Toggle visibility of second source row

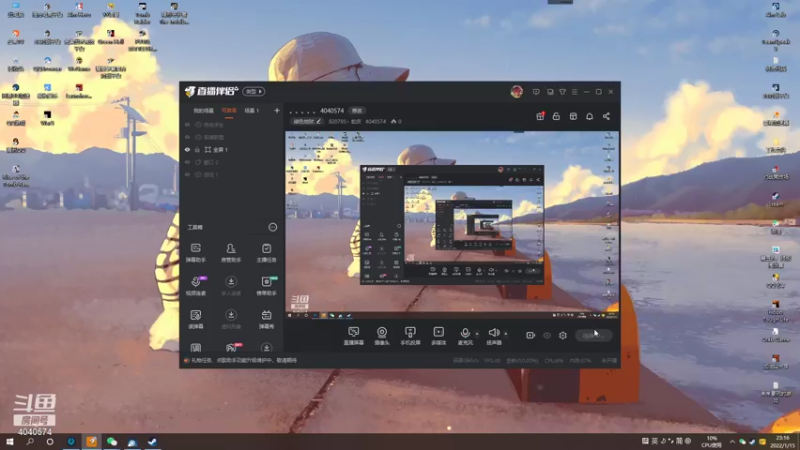coord(187,137)
